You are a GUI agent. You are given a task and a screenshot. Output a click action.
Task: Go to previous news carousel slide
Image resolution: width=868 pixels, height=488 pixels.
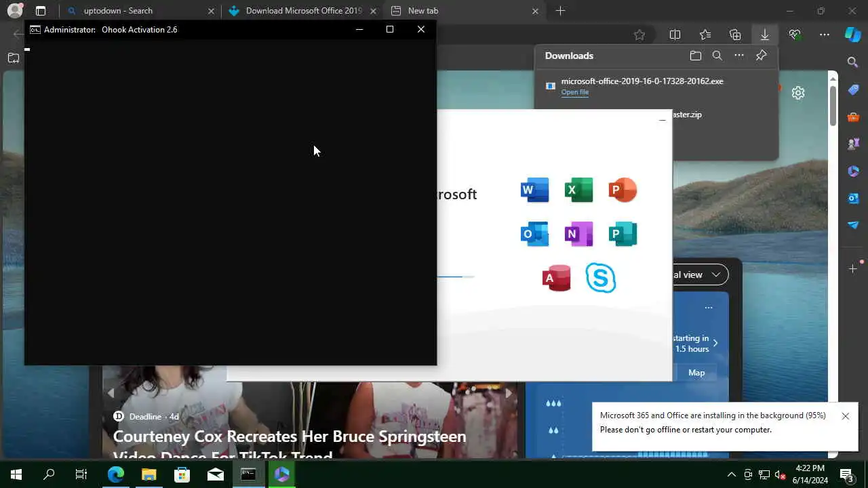111,392
